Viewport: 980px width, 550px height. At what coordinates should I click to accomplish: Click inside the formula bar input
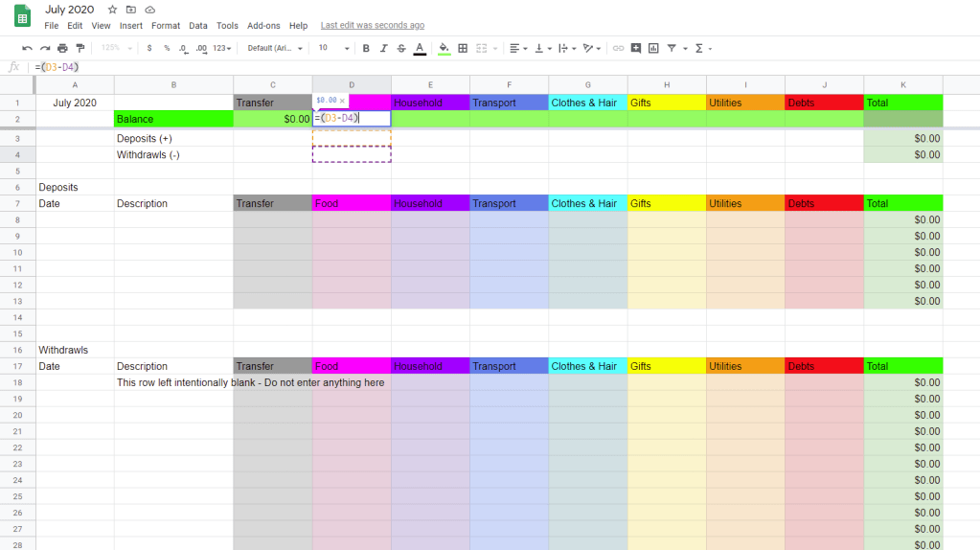[x=479, y=67]
